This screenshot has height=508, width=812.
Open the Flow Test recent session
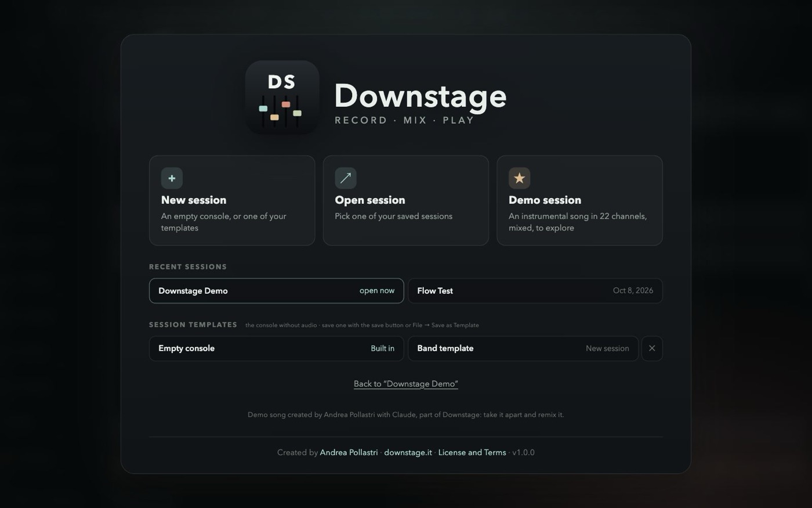click(535, 291)
